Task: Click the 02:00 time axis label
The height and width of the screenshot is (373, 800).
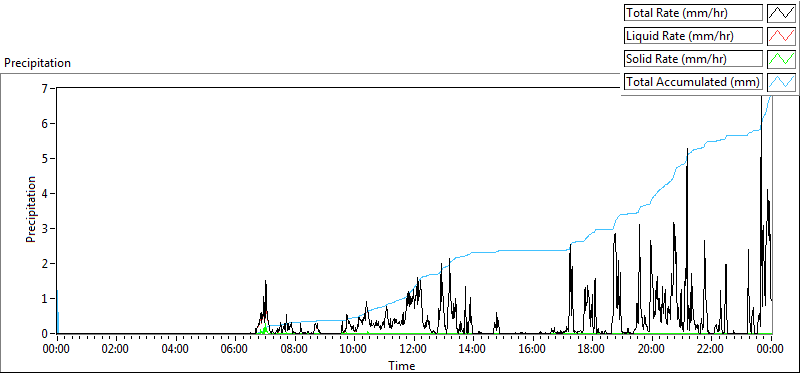Action: click(x=116, y=350)
